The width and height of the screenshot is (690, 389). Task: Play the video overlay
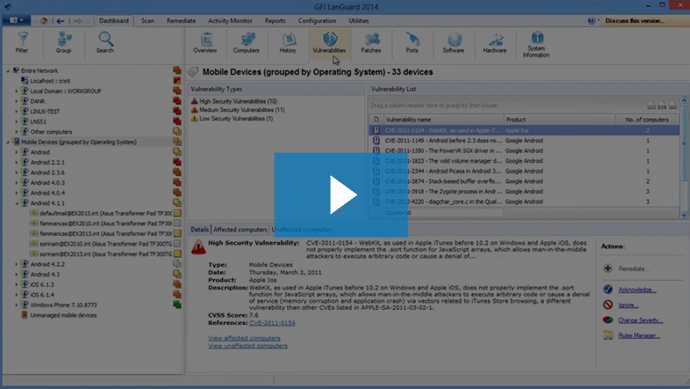341,195
